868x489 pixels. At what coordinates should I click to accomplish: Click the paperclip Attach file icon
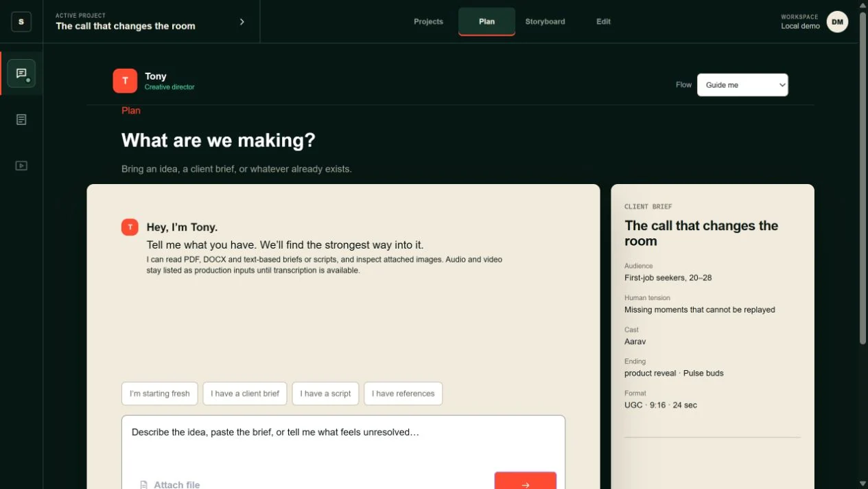pos(144,485)
